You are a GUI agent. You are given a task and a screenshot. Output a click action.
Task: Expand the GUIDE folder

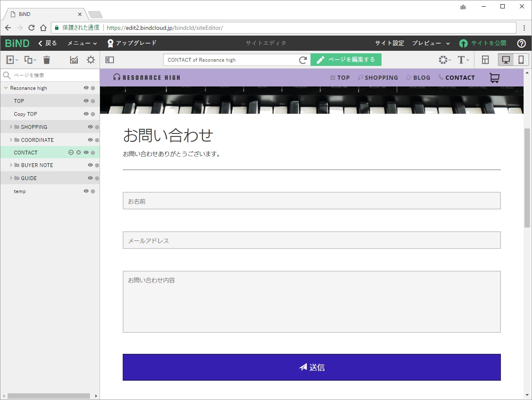tap(11, 178)
